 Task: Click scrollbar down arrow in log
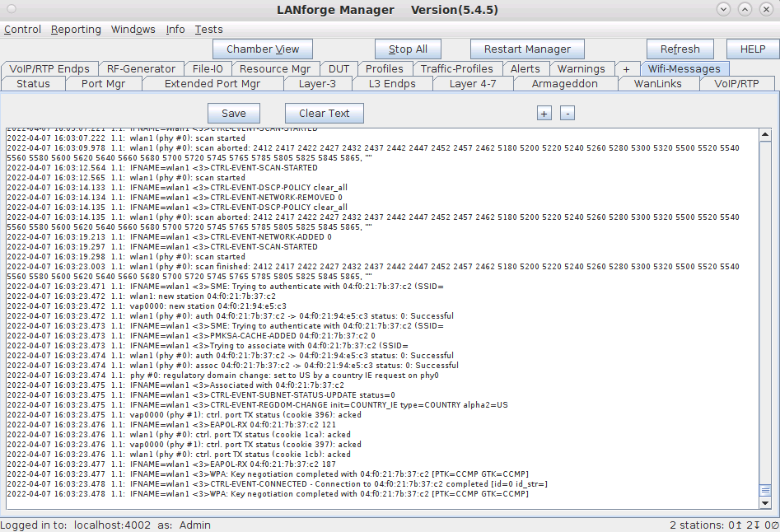765,503
